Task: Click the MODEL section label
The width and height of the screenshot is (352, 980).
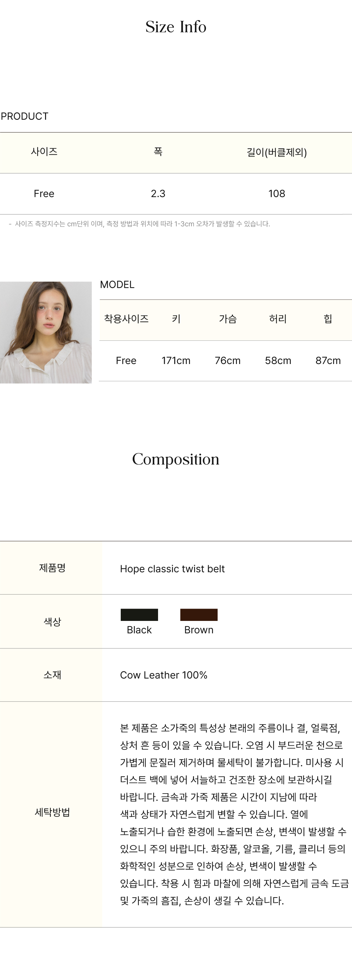Action: pos(117,285)
